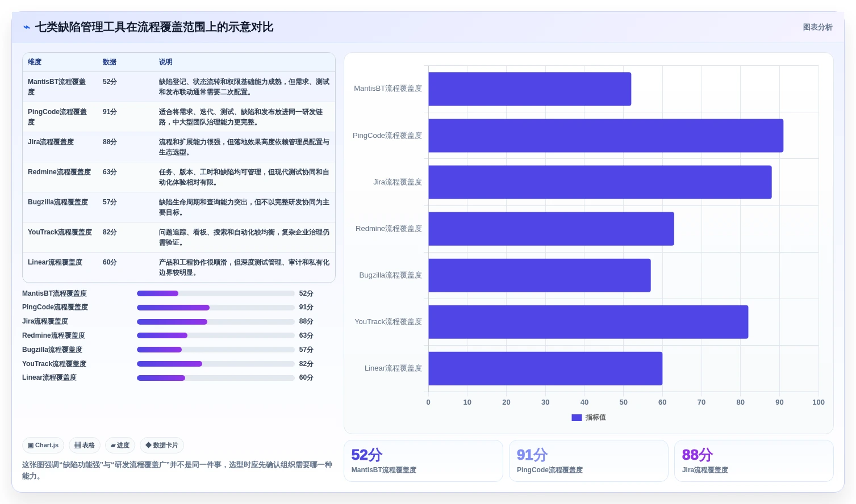Screen dimensions: 856x504
Task: Open the 91分 PingCode data card
Action: [588, 461]
